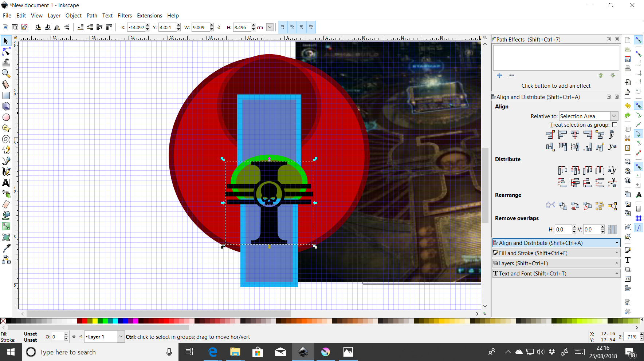Click Lower selection to bottom icon
This screenshot has width=644, height=361.
[x=80, y=27]
